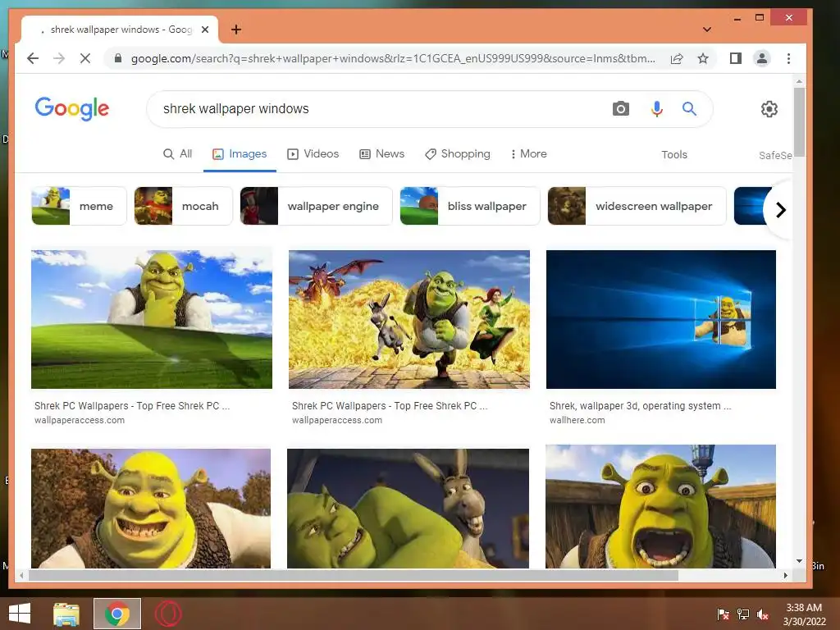Open Action Center flag tray icon
Image resolution: width=840 pixels, height=630 pixels.
coord(724,614)
